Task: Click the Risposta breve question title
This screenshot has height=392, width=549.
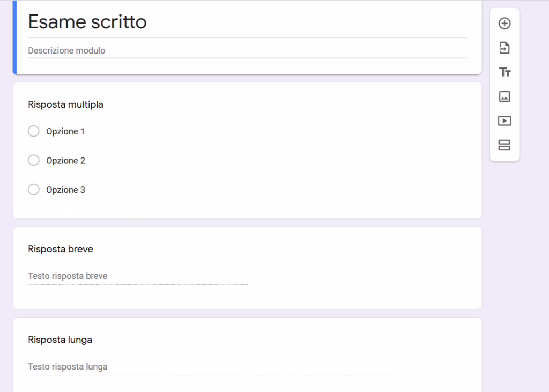Action: (61, 249)
